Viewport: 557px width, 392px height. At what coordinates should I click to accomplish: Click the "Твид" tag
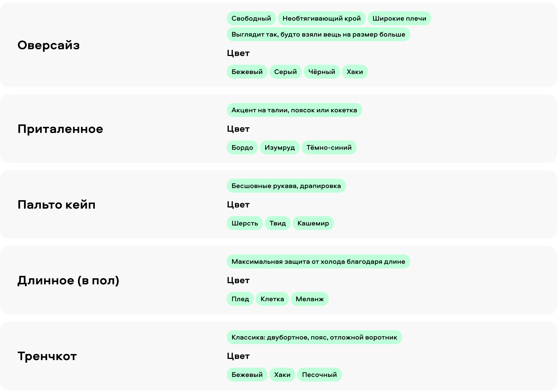click(278, 223)
